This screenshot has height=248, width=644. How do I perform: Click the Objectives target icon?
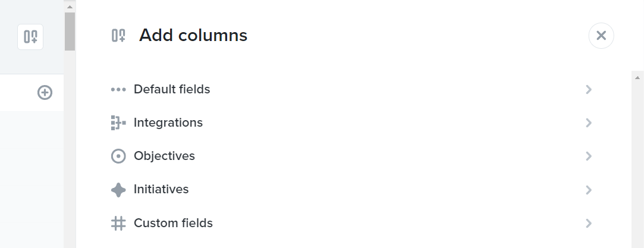coord(118,156)
